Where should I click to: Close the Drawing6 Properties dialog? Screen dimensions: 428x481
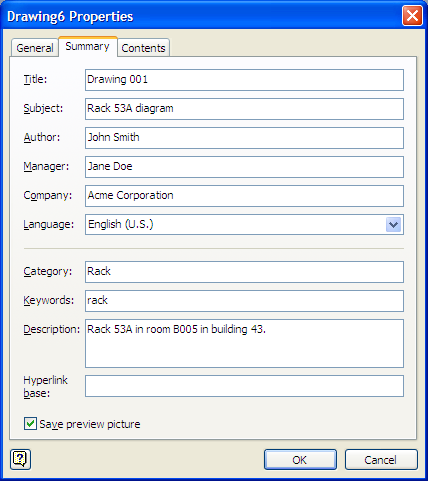click(x=412, y=16)
